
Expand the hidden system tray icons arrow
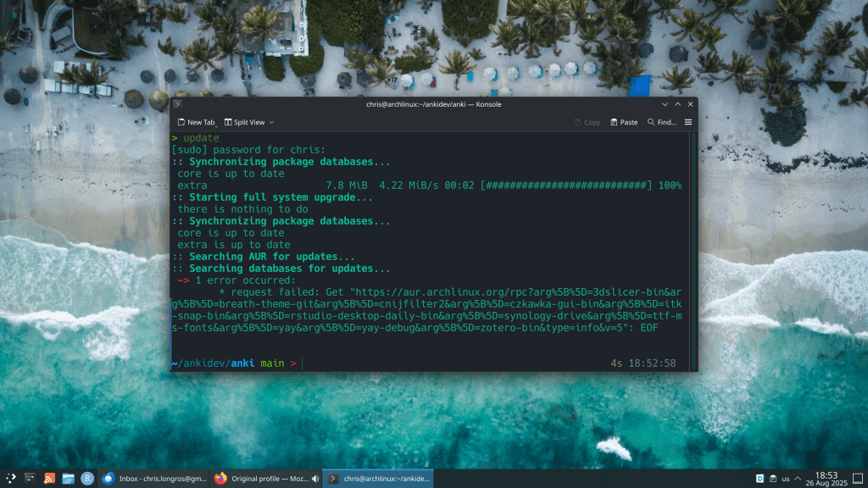point(799,479)
